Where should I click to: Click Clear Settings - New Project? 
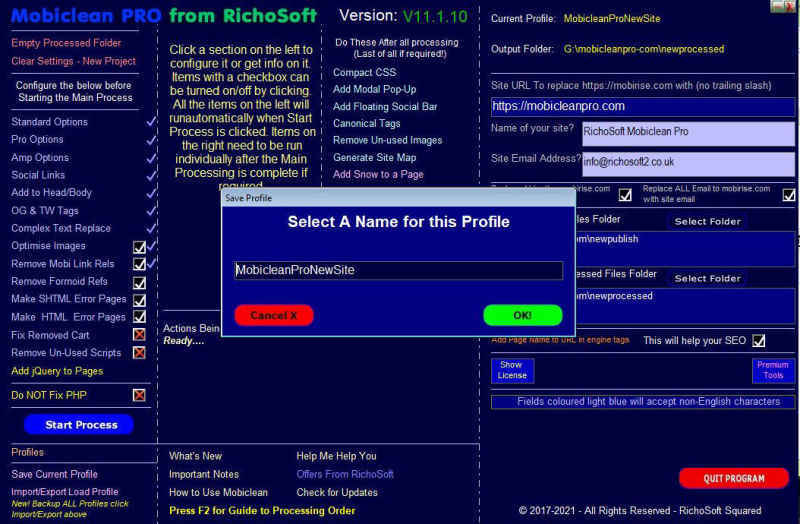pos(73,61)
